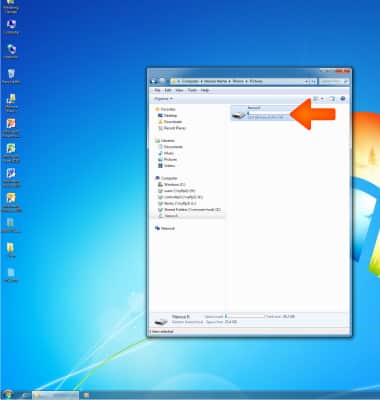Open the view options dropdown arrow
The height and width of the screenshot is (400, 380).
(x=322, y=99)
